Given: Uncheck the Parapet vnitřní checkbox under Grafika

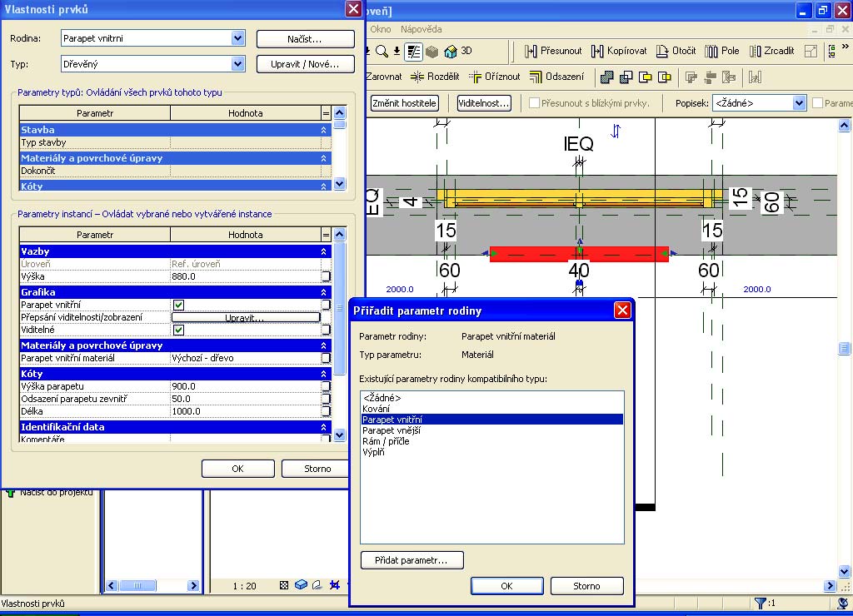Looking at the screenshot, I should coord(178,305).
